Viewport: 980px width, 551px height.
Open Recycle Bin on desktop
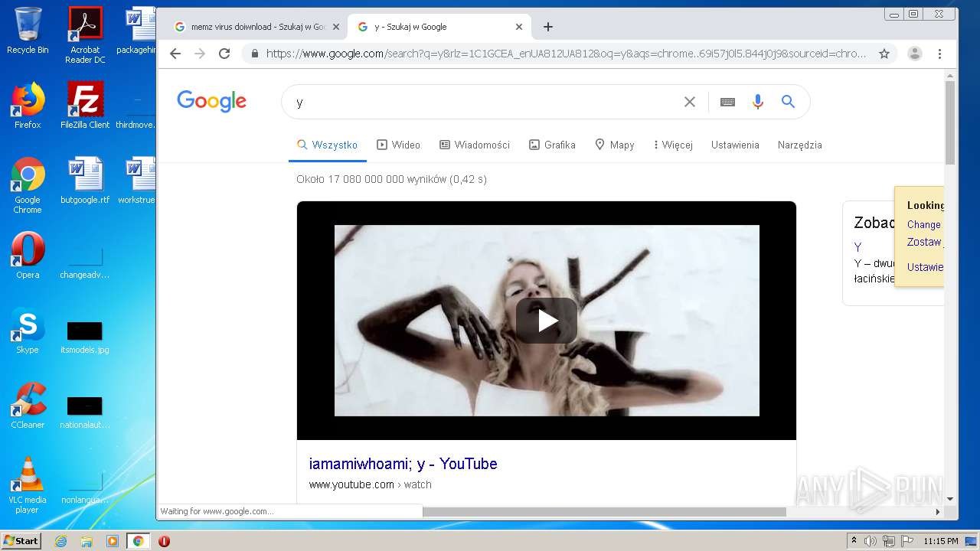pos(28,31)
